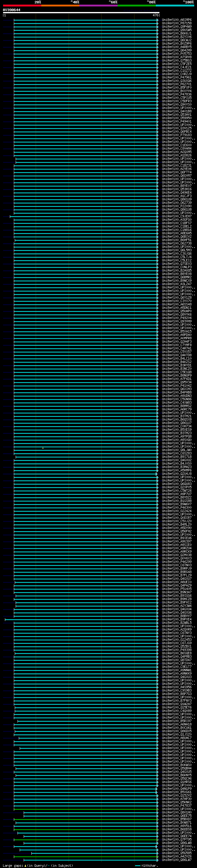Select hit label UniRef100_B4PHB8

coord(176,392)
